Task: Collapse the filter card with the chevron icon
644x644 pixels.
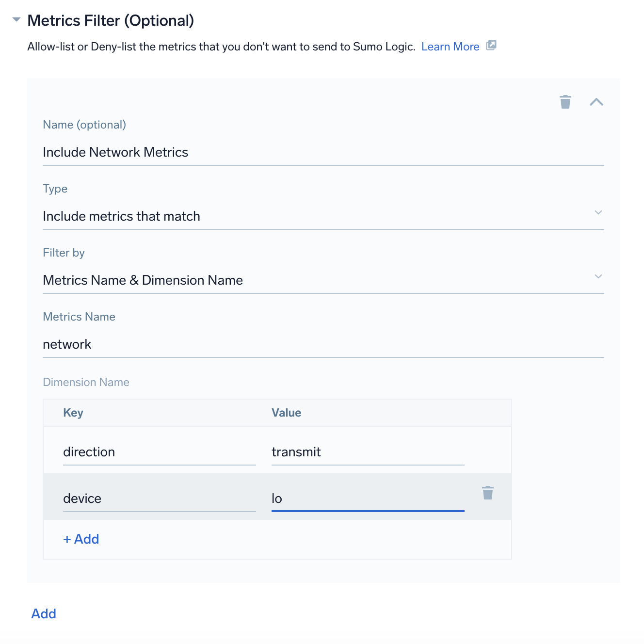Action: coord(597,102)
